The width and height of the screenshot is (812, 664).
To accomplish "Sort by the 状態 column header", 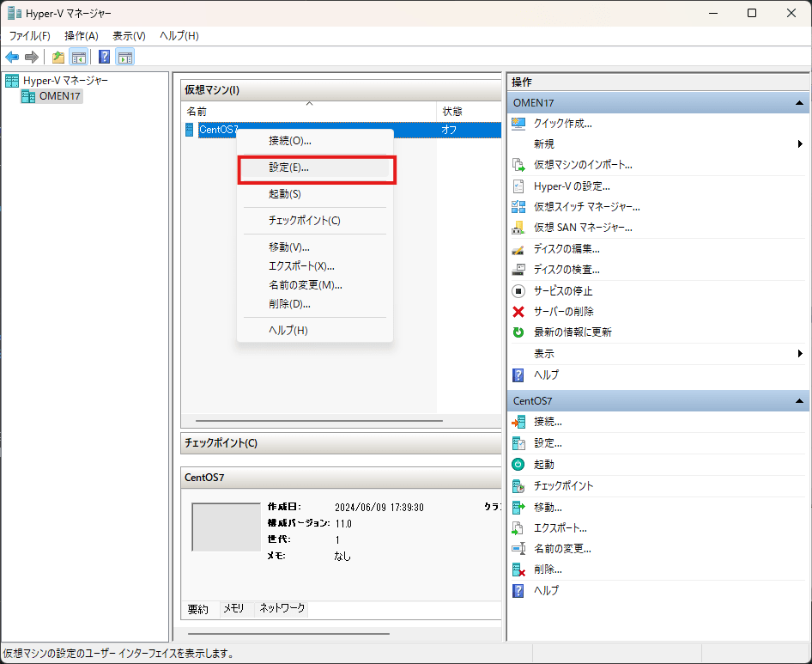I will 469,112.
